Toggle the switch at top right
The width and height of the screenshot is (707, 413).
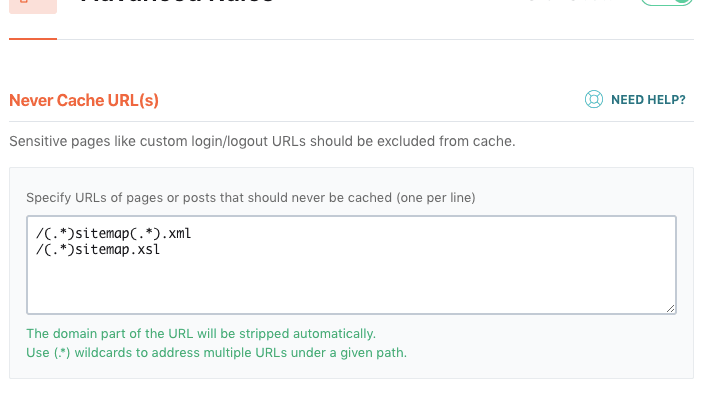[667, 3]
